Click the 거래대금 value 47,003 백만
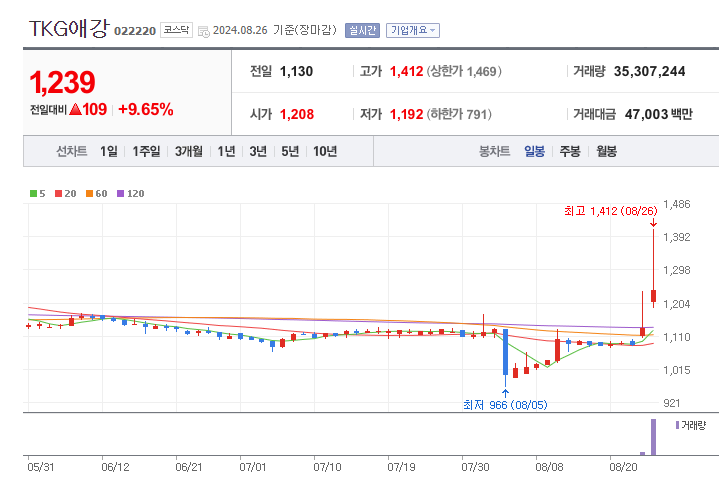This screenshot has width=719, height=481. pos(658,114)
